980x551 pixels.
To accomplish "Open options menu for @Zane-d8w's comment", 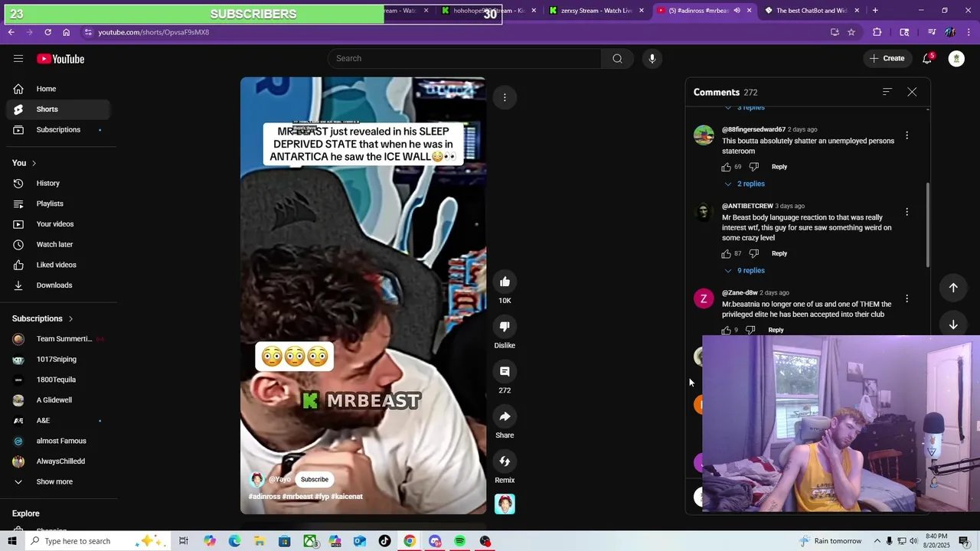I will pos(907,298).
